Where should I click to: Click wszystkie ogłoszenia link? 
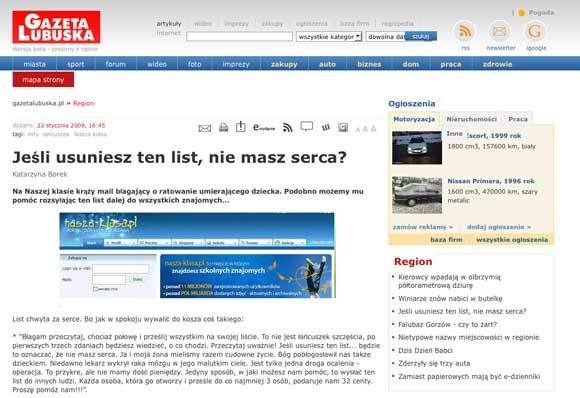pos(512,240)
